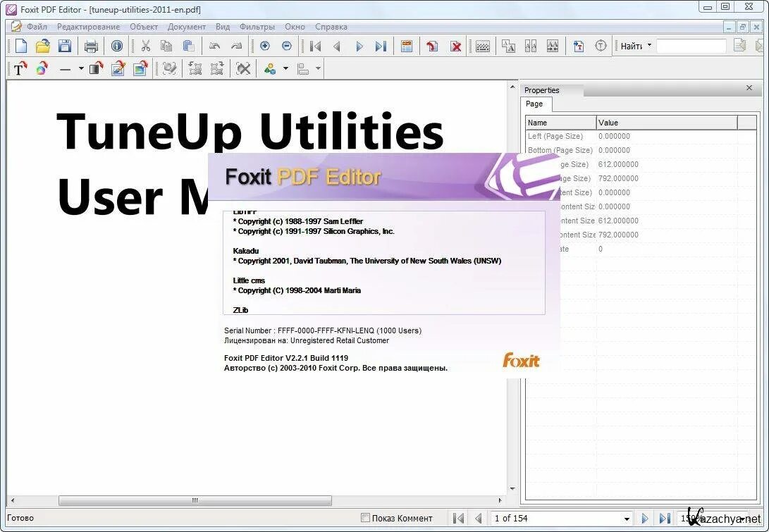Open the Документ menu

pos(186,27)
